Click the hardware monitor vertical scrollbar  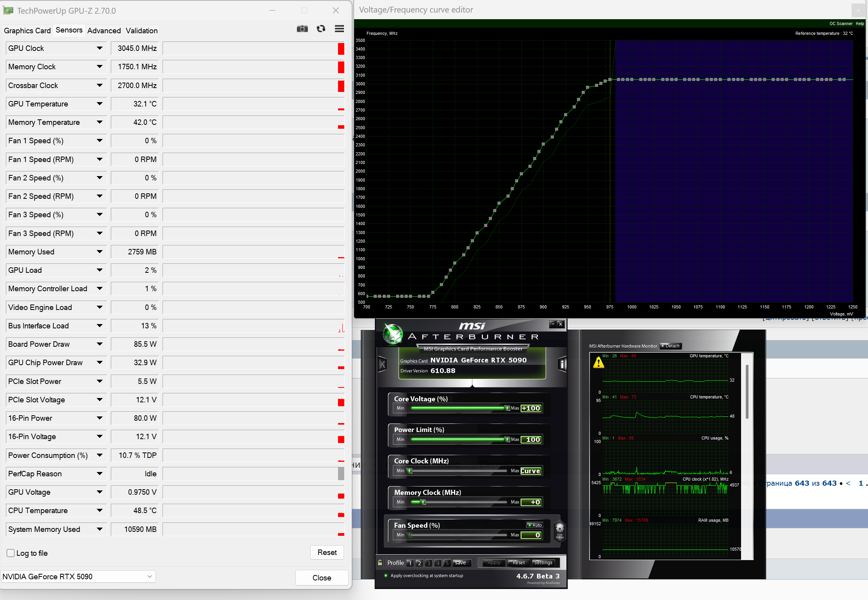[x=747, y=392]
